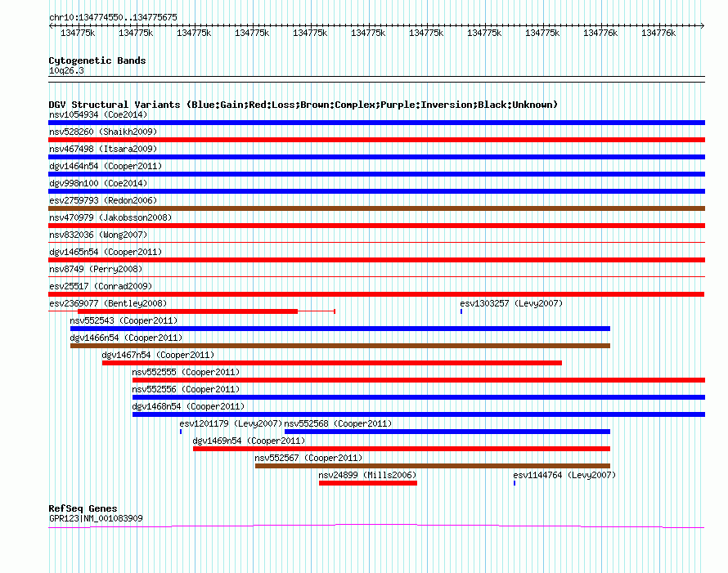The height and width of the screenshot is (573, 728).
Task: Select the red bar of dgv1467n54
Action: [332, 363]
